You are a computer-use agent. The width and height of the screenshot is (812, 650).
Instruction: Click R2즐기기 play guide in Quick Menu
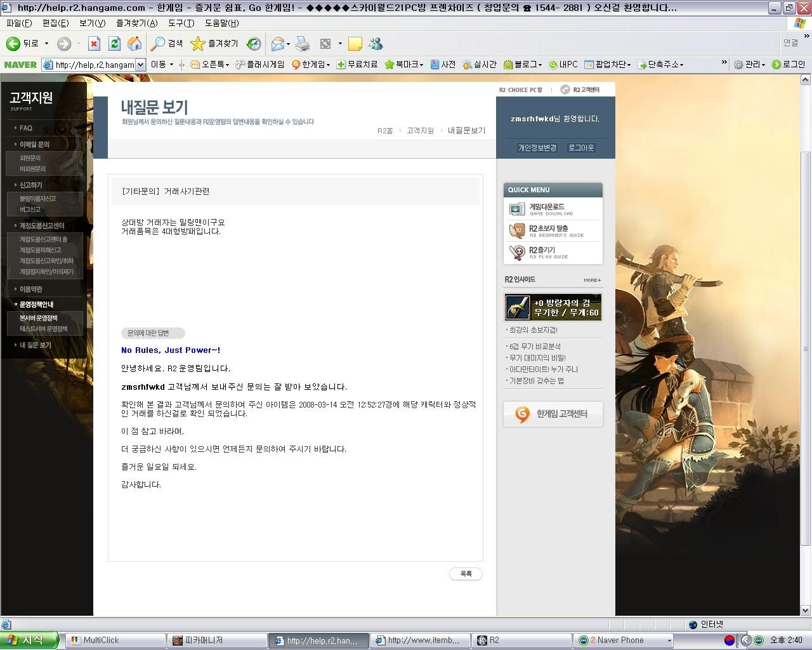(x=553, y=252)
